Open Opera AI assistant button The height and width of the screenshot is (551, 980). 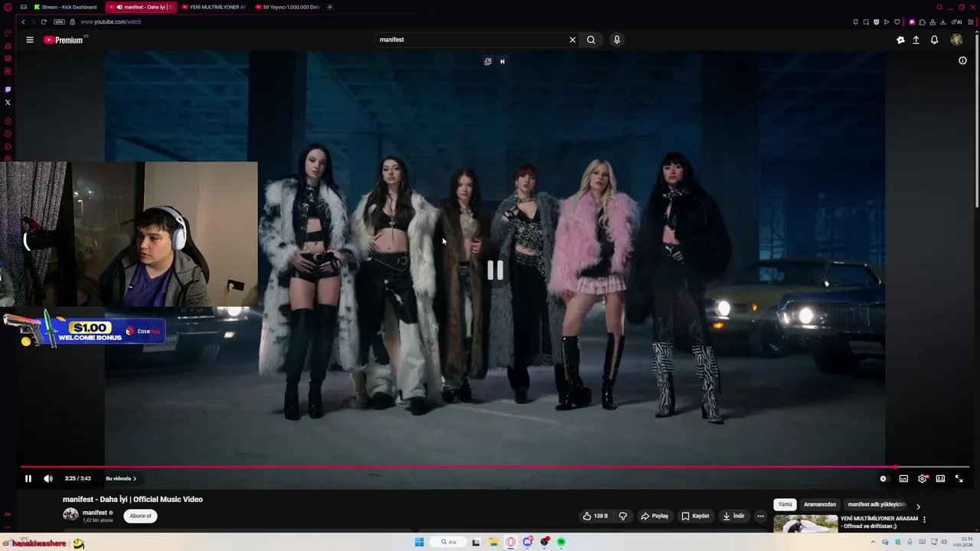pyautogui.click(x=956, y=21)
